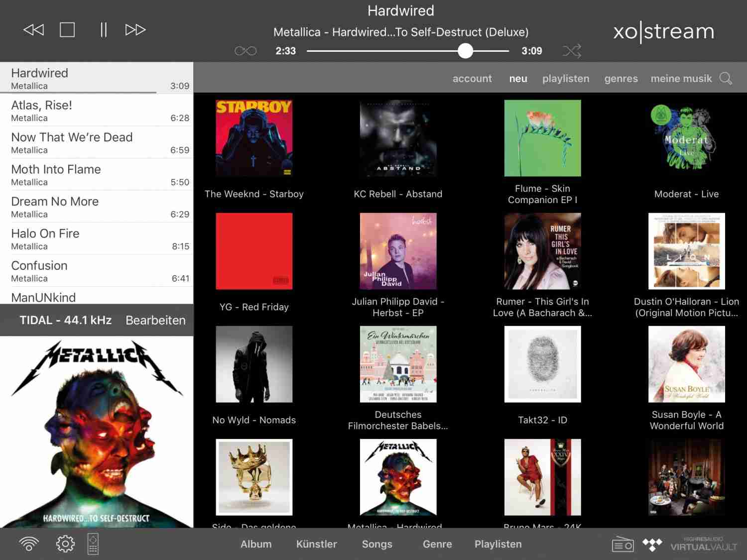Open the meine musik tab
This screenshot has width=747, height=560.
coord(681,79)
